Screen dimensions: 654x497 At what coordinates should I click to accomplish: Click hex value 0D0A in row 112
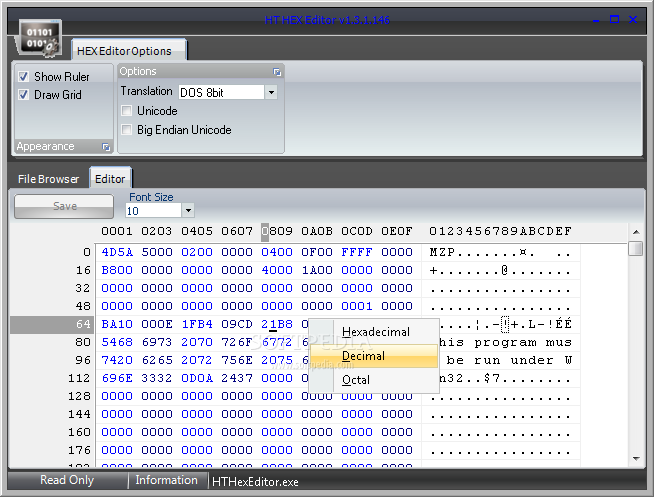click(x=197, y=378)
